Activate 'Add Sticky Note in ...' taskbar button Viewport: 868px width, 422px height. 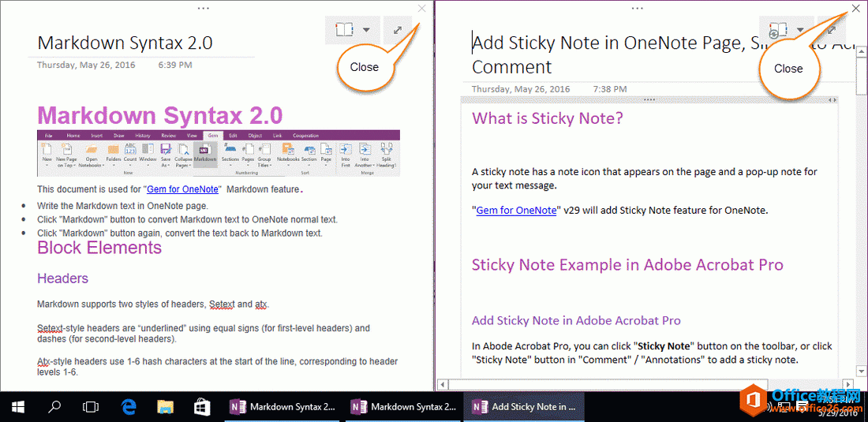[x=525, y=407]
